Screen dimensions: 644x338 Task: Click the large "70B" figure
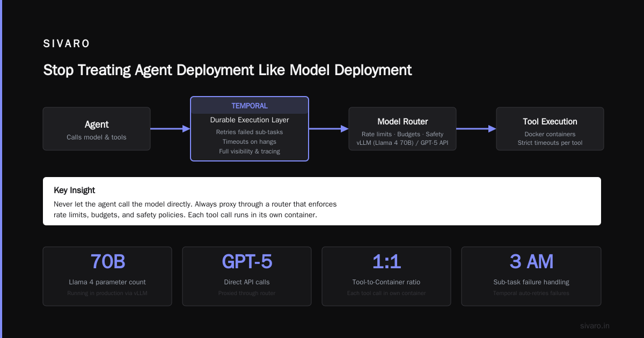[107, 262]
